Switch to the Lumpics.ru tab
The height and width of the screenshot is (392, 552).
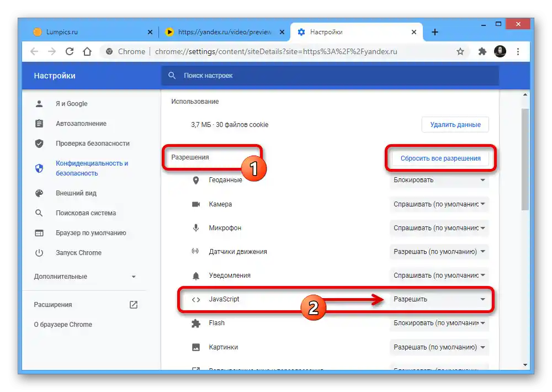[93, 32]
